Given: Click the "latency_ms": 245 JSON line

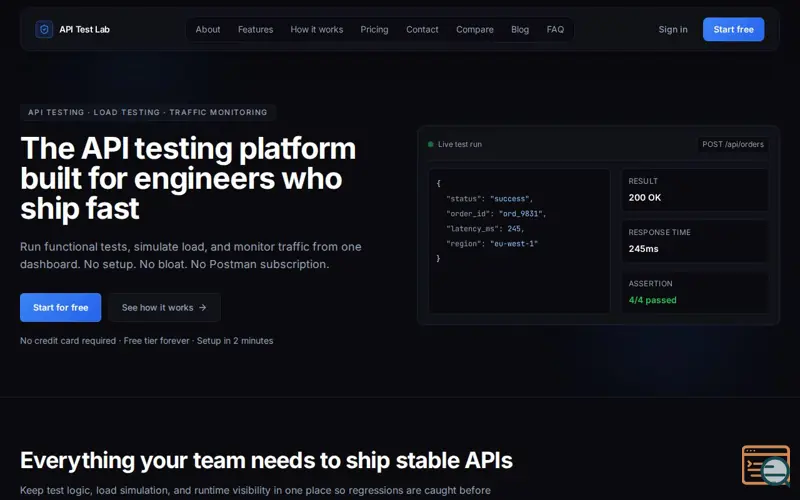Looking at the screenshot, I should [485, 229].
